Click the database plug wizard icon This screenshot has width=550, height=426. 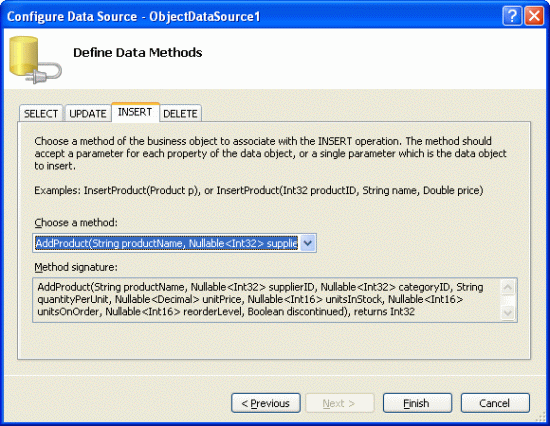click(x=35, y=60)
